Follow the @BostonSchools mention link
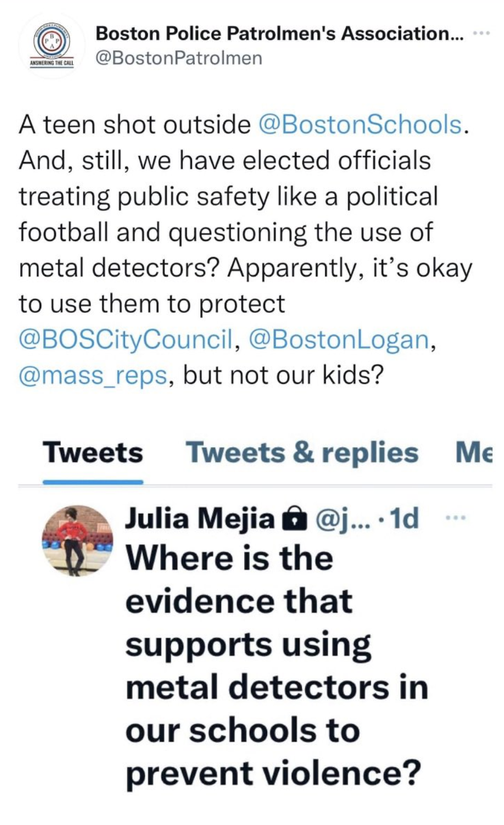This screenshot has width=504, height=825. 360,124
